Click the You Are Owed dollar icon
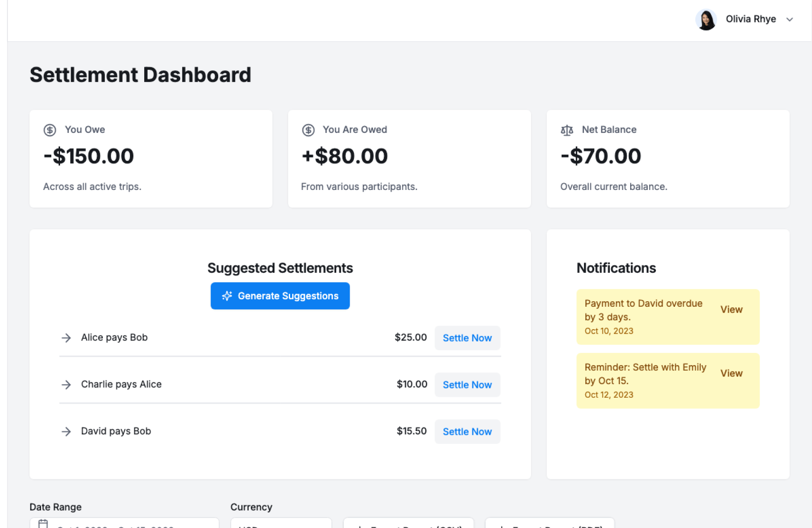The width and height of the screenshot is (812, 528). click(x=308, y=130)
